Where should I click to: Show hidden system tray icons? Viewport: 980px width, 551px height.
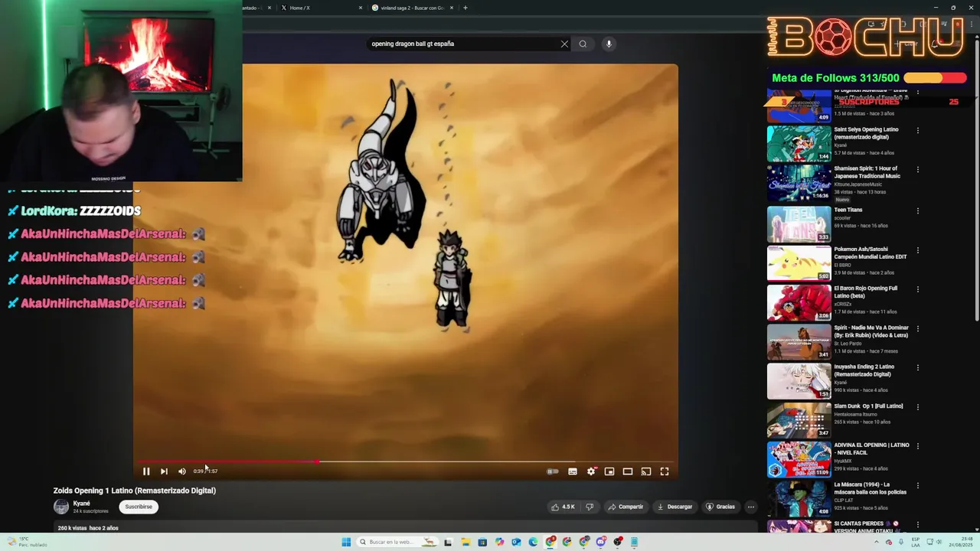click(x=877, y=542)
